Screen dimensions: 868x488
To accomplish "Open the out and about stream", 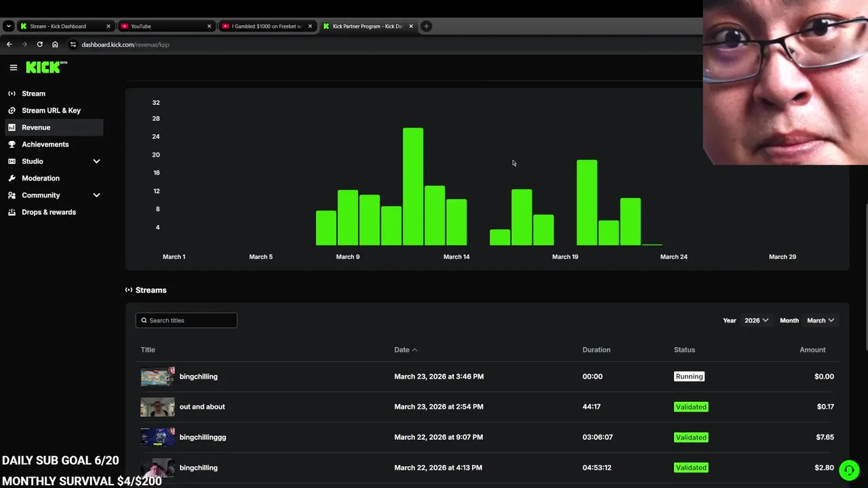I will (202, 407).
